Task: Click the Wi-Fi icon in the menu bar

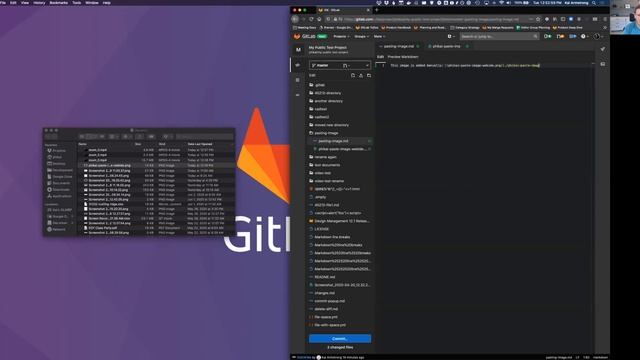Action: point(502,3)
